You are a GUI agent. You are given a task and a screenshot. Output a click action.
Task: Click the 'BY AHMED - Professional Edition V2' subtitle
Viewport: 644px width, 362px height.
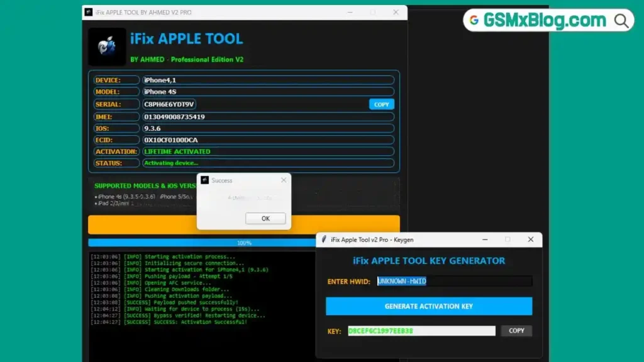pyautogui.click(x=187, y=60)
